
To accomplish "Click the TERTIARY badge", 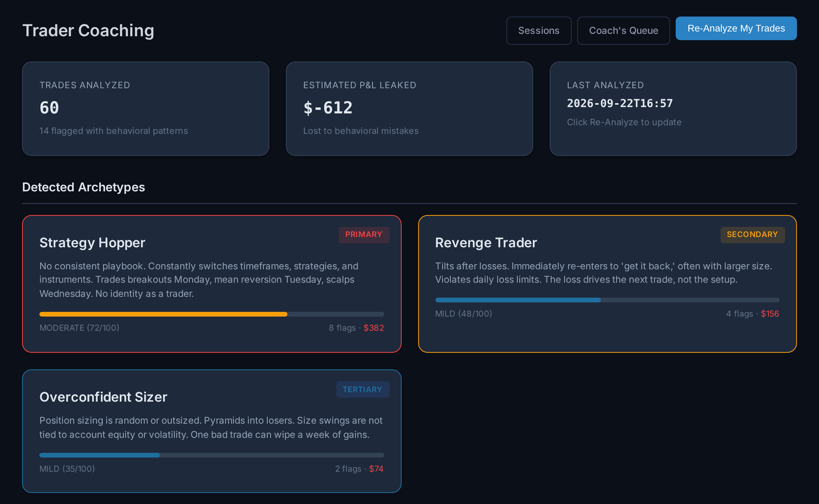I will [x=363, y=389].
